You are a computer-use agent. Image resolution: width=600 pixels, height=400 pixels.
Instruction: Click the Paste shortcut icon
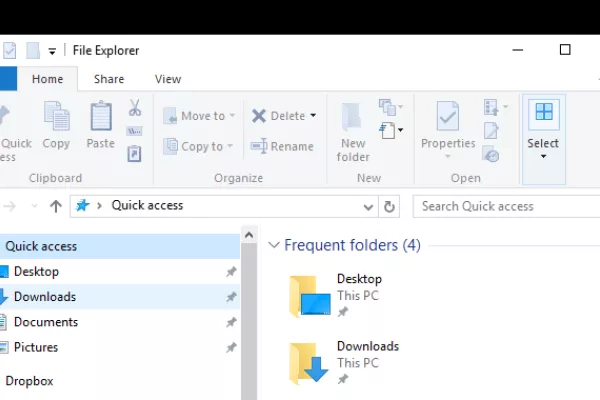pyautogui.click(x=134, y=154)
